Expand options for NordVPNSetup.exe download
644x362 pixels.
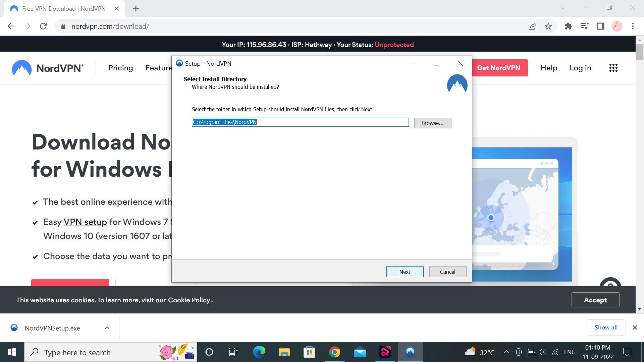coord(107,328)
